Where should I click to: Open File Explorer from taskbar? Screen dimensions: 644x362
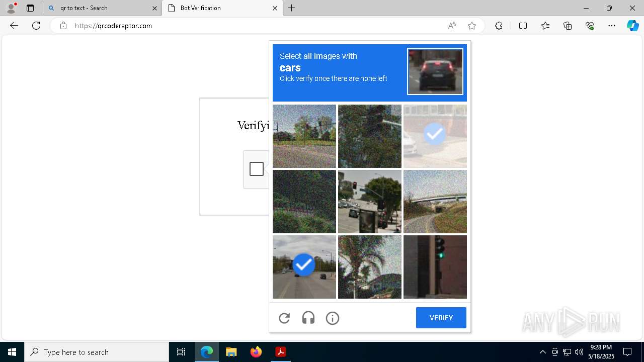tap(231, 352)
